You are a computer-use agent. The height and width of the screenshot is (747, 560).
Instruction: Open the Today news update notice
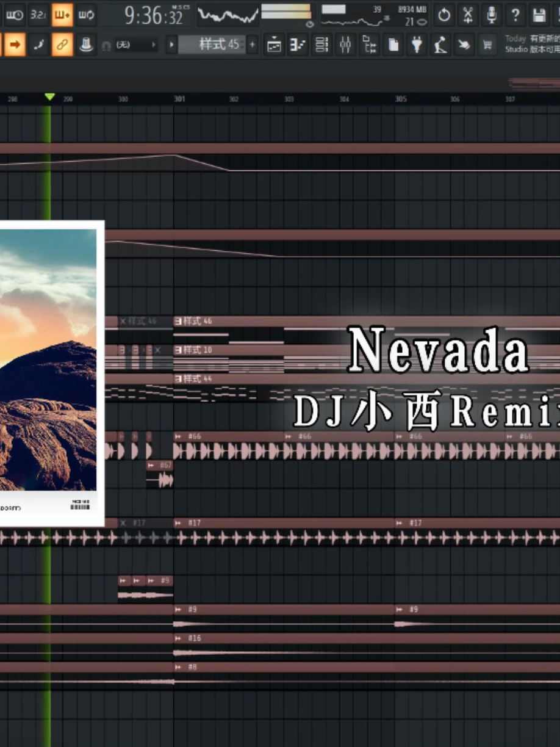(x=531, y=44)
